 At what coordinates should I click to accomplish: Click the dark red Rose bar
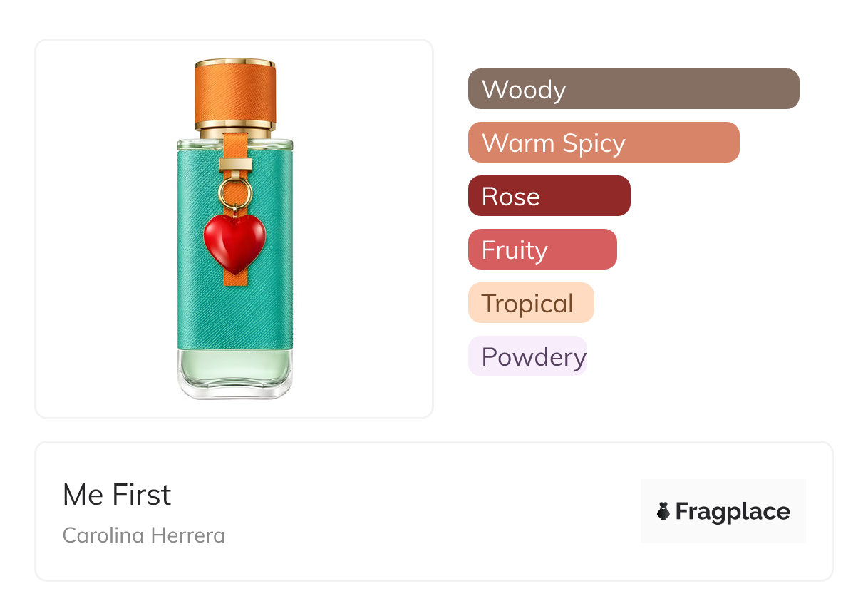coord(549,196)
